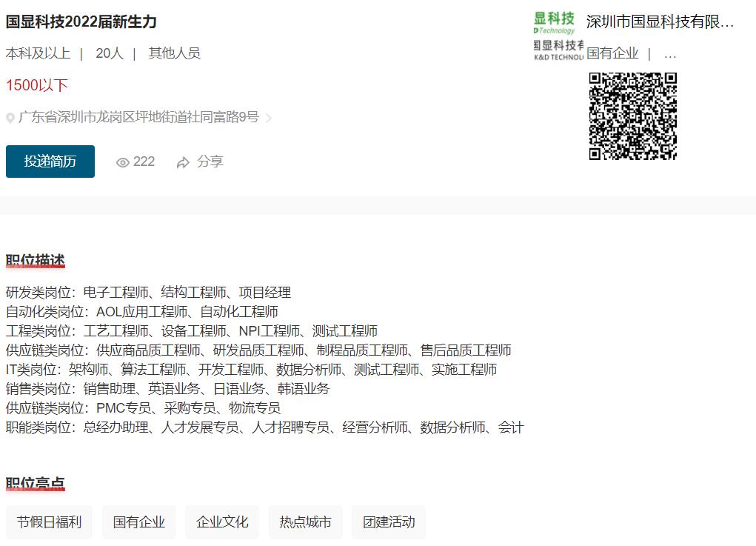The width and height of the screenshot is (756, 546).
Task: Click the 职能类岗位 description line
Action: click(264, 427)
